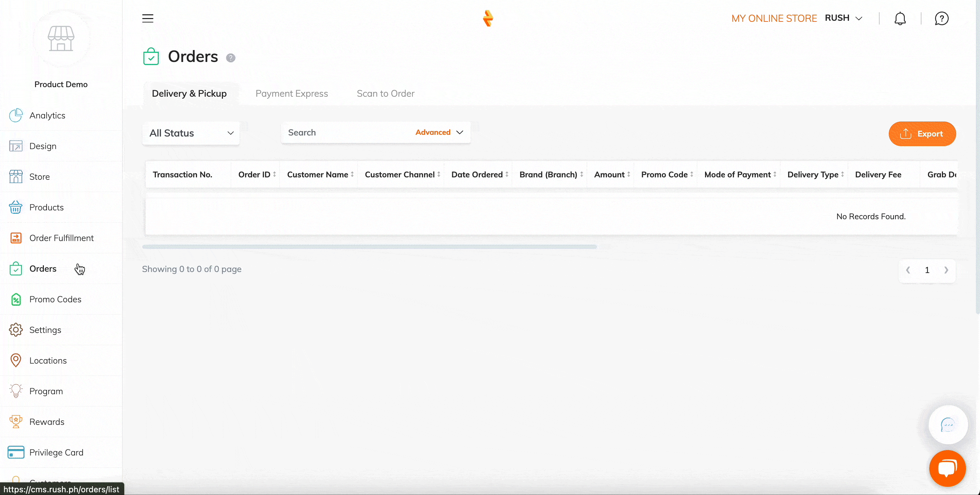Click the No Records Found message
980x495 pixels.
871,217
